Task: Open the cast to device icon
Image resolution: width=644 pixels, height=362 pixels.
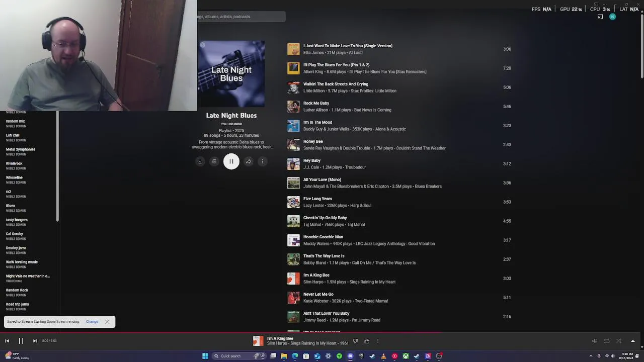Action: (600, 17)
